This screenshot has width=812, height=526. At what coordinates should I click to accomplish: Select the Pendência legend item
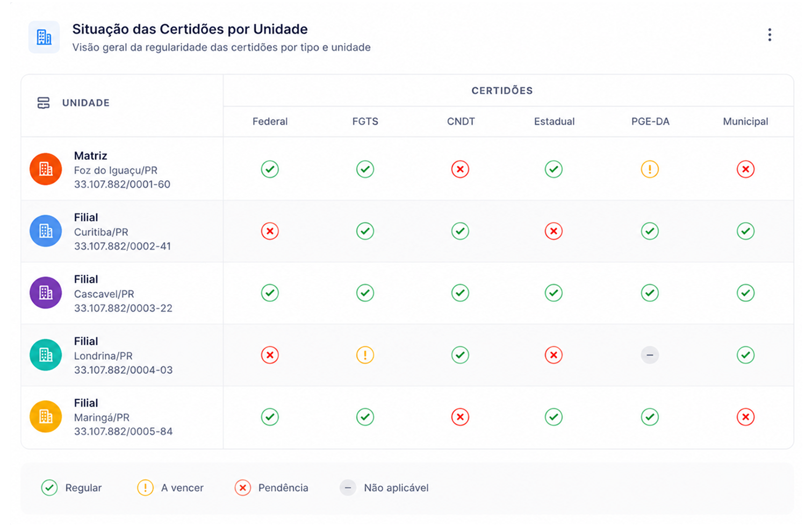271,488
